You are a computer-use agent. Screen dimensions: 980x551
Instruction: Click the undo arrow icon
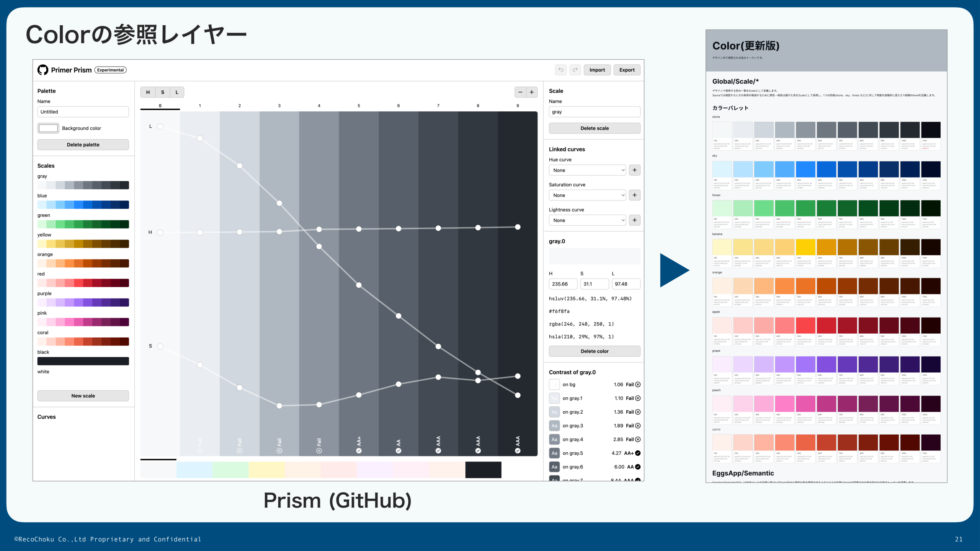click(561, 70)
